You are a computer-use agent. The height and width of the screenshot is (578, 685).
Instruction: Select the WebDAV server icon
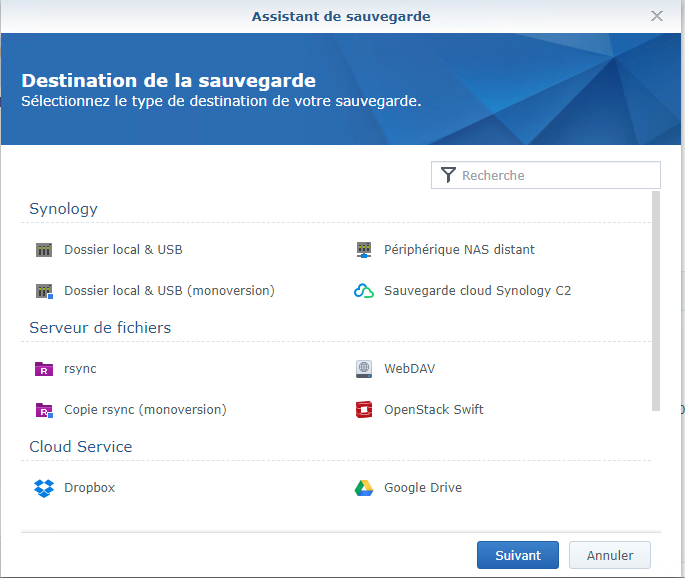point(363,369)
